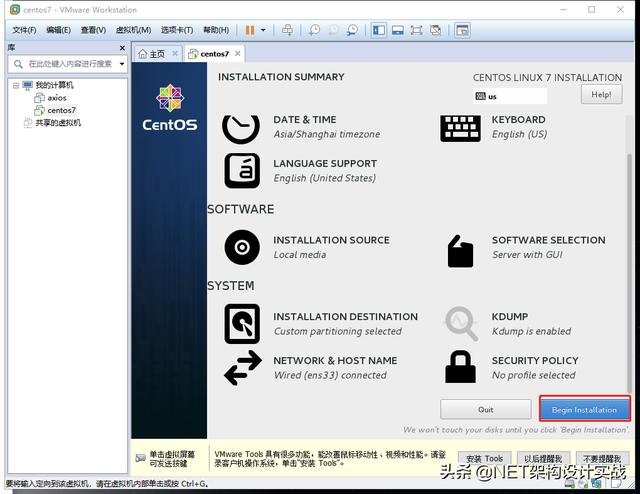Click the VMware Workstation title bar icon
640x494 pixels.
click(15, 9)
